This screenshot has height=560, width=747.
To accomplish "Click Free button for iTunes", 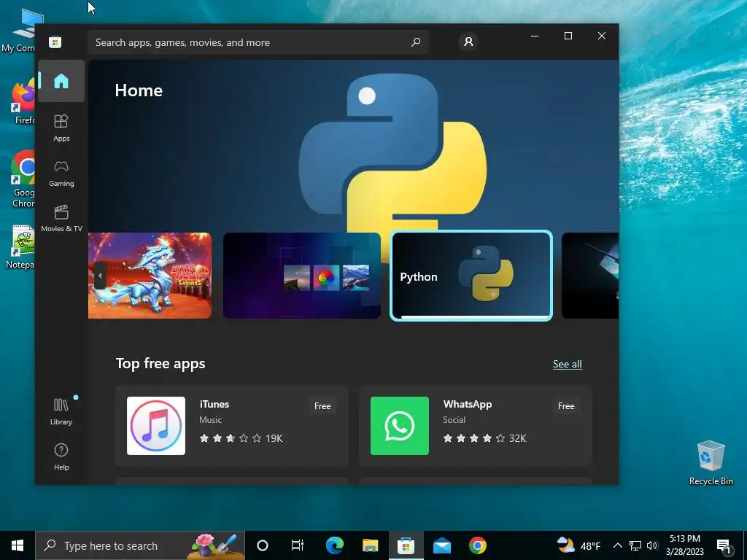I will click(x=322, y=406).
